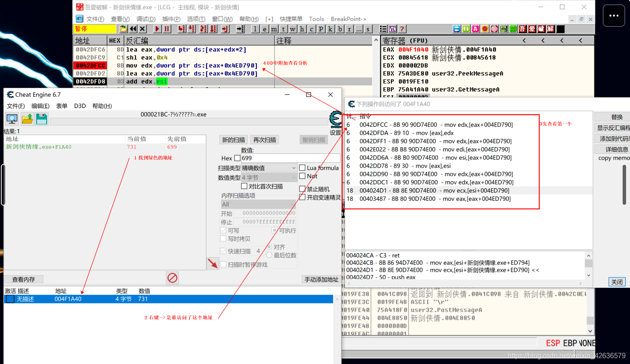The height and width of the screenshot is (364, 630).
Task: Click the red circle plugin icon
Action: [x=485, y=29]
